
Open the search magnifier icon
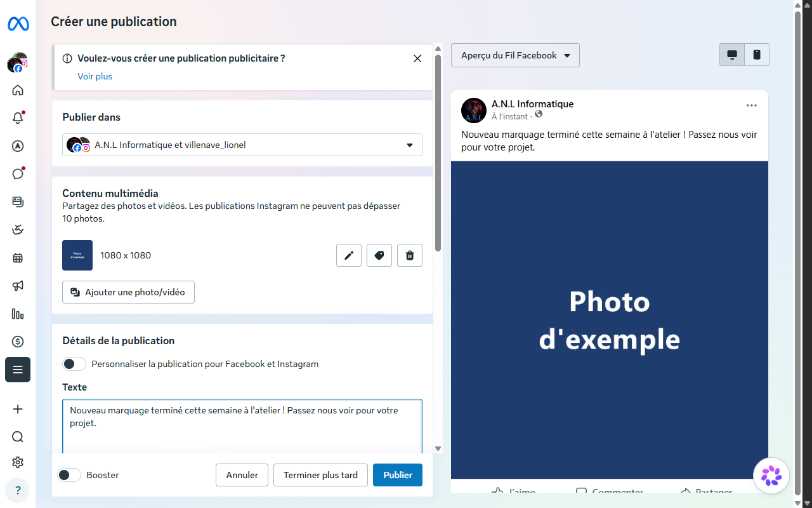click(x=18, y=437)
